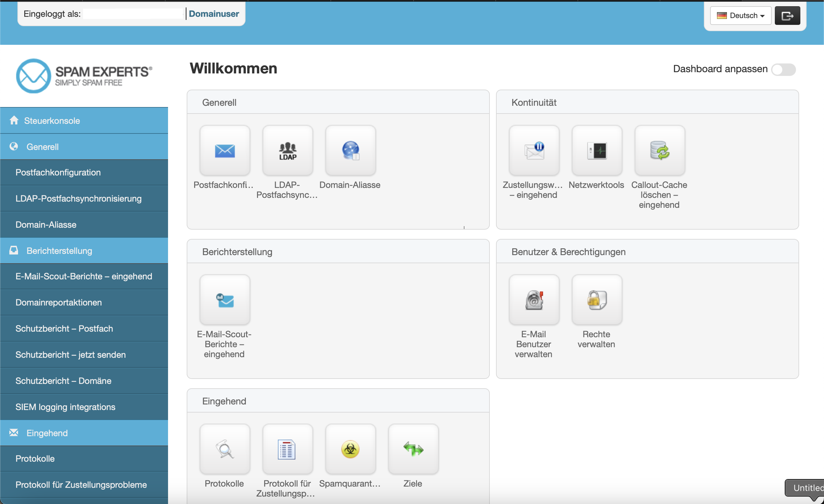Click the Spamquarantäne biohazard icon
This screenshot has width=824, height=504.
[x=350, y=449]
